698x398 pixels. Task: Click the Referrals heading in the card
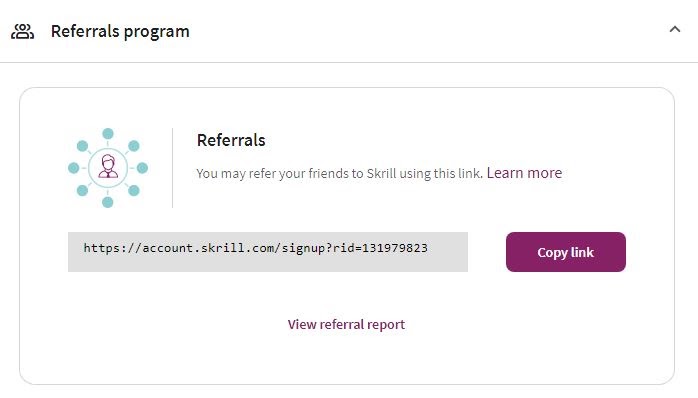[x=231, y=140]
